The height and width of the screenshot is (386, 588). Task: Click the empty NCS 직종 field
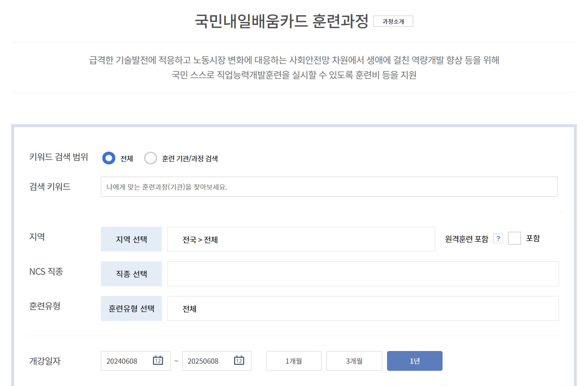point(363,274)
